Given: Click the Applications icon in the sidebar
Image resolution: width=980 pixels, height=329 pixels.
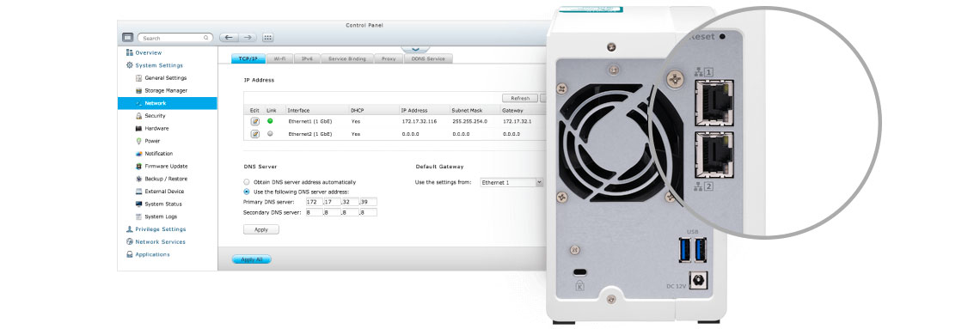Looking at the screenshot, I should [x=129, y=254].
